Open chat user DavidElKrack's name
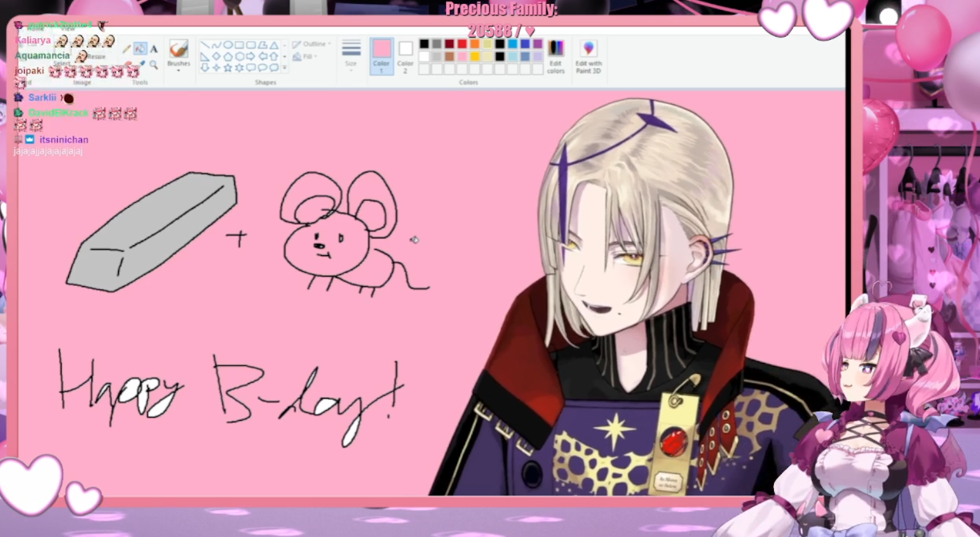 click(x=58, y=112)
